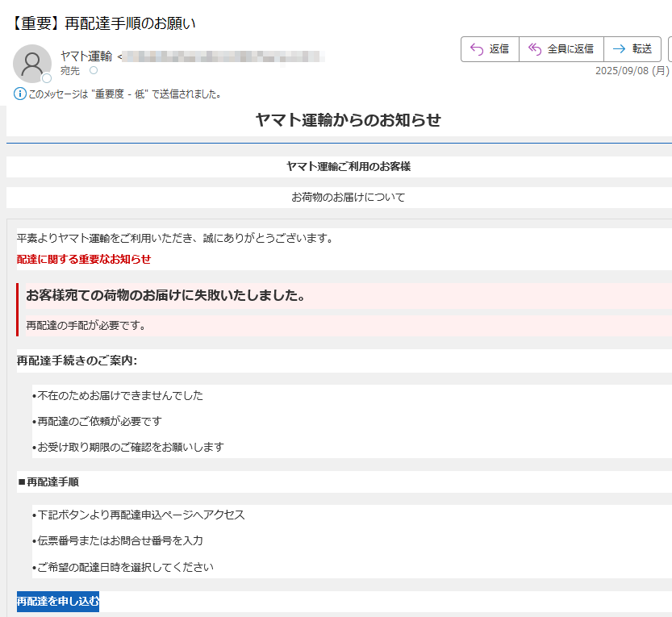Click the presence status circle on the avatar
The height and width of the screenshot is (617, 672).
click(x=47, y=78)
